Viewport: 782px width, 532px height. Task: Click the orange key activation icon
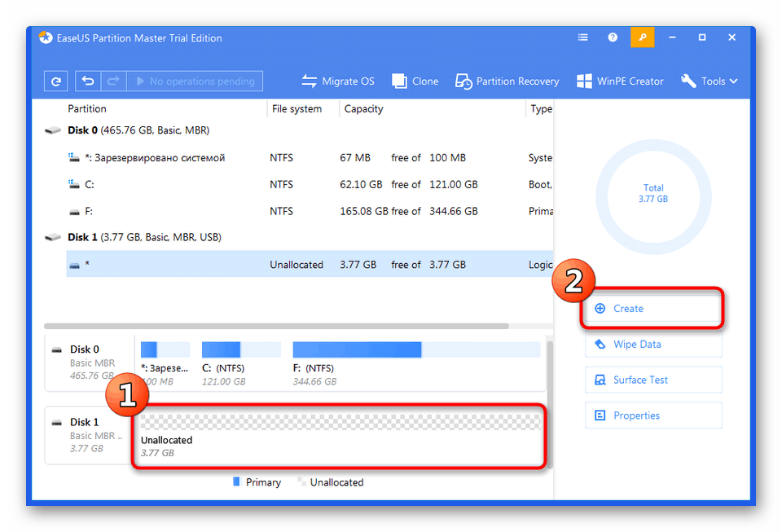click(x=643, y=37)
